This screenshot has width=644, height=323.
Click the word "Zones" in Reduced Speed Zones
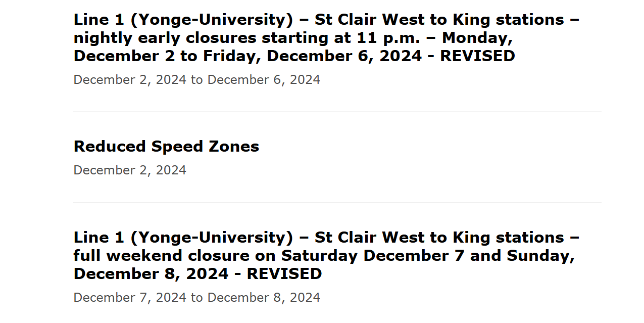click(233, 147)
